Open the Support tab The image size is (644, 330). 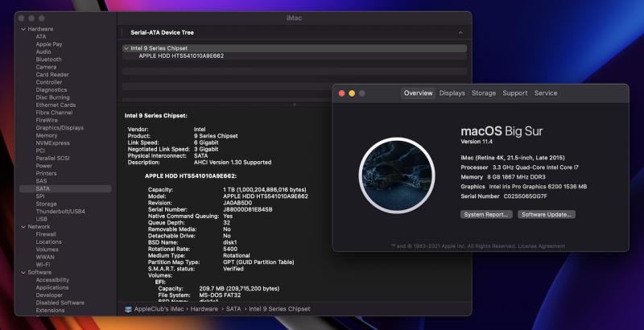tap(514, 93)
